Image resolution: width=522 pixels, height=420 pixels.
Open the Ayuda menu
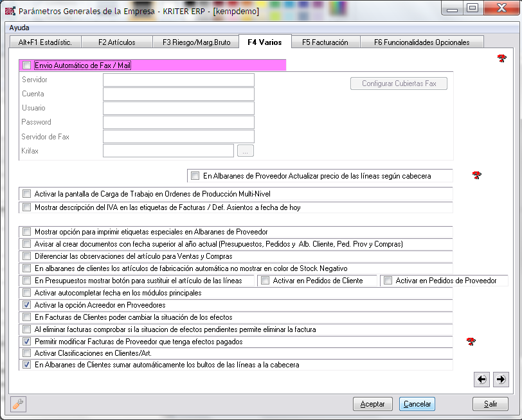click(x=19, y=28)
